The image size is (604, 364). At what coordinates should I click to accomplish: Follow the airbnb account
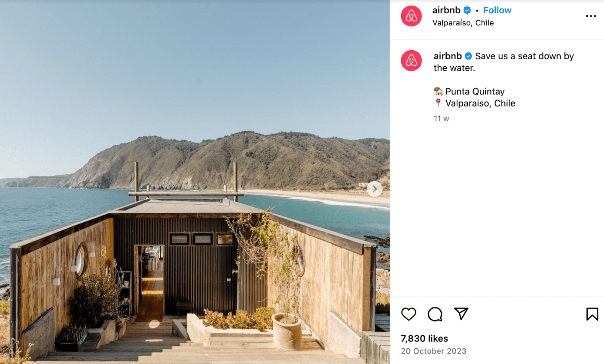tap(497, 10)
